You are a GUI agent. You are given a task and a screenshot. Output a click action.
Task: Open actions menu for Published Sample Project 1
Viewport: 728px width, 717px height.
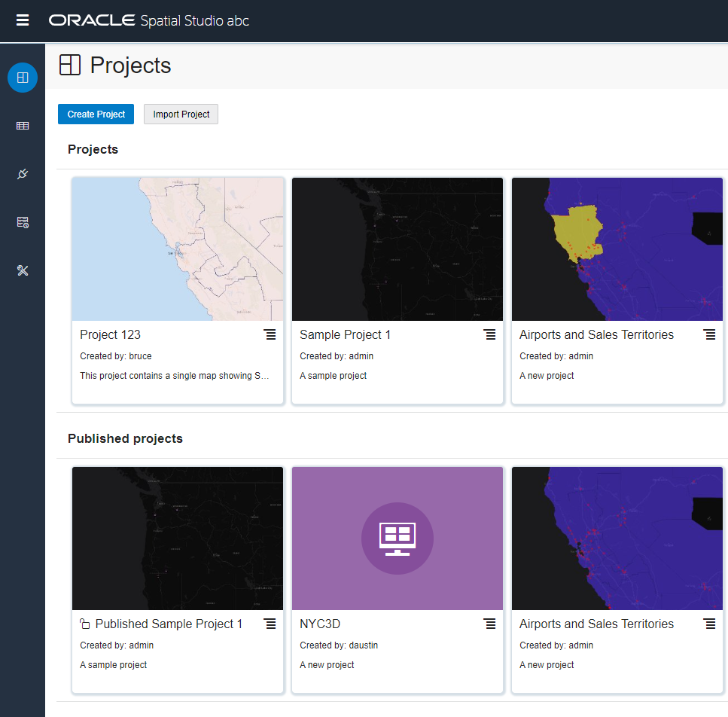270,624
